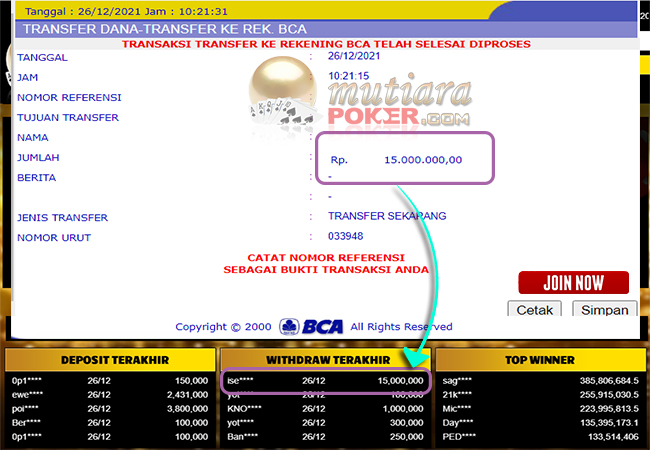The width and height of the screenshot is (650, 450).
Task: Select the JUMLAH field label
Action: [38, 157]
